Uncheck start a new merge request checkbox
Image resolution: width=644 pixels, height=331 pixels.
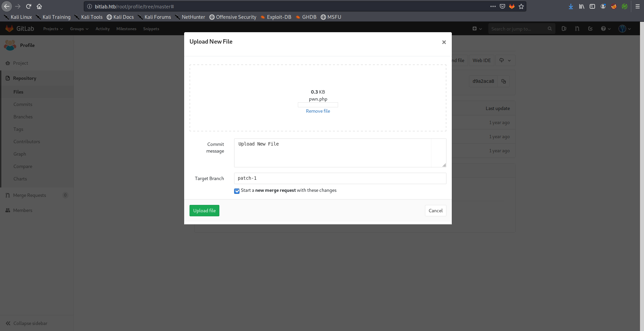tap(237, 191)
